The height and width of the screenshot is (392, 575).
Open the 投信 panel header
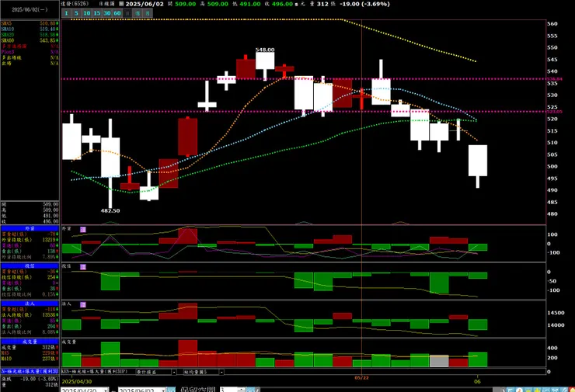pos(30,266)
